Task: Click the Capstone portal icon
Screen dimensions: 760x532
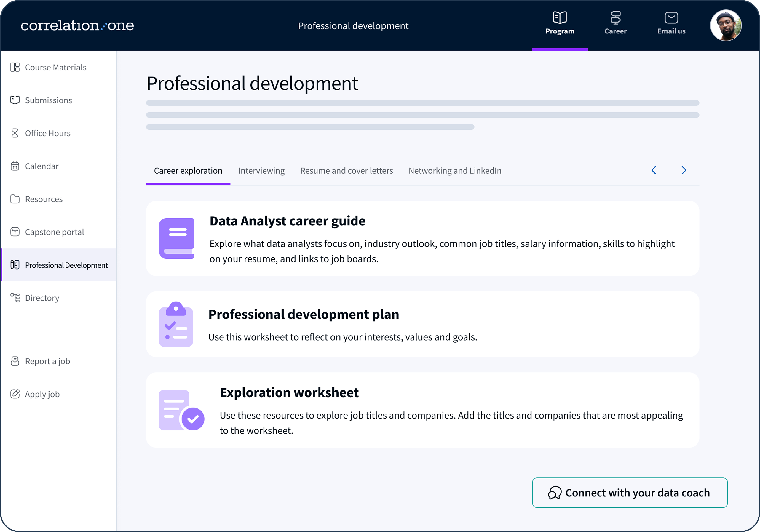Action: 15,232
